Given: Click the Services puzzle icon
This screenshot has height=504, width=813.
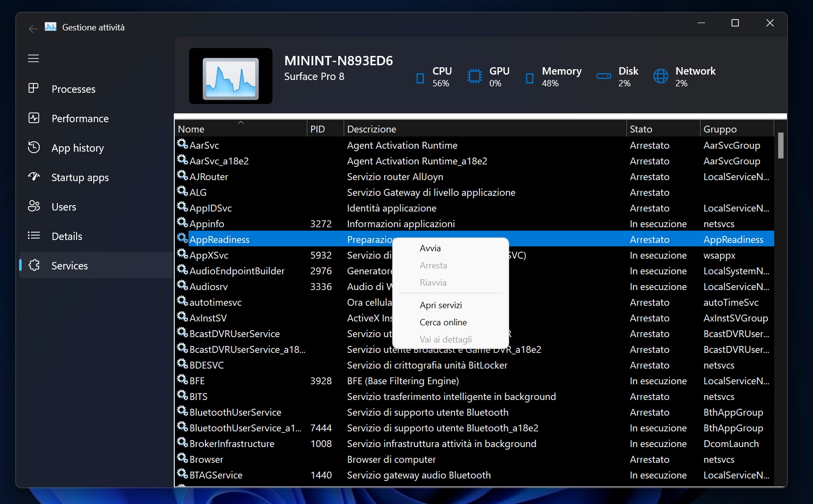Looking at the screenshot, I should pos(33,265).
